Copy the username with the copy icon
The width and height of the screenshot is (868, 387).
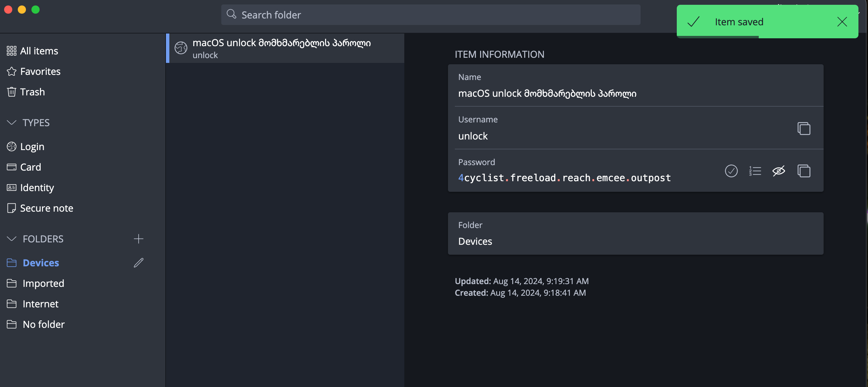(804, 128)
